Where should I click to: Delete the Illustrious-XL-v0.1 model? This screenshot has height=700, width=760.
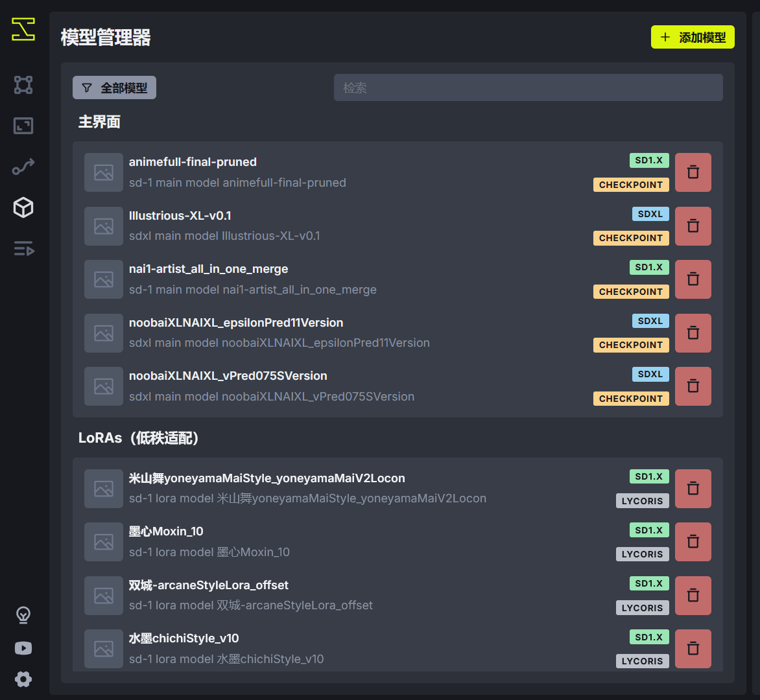(x=693, y=226)
